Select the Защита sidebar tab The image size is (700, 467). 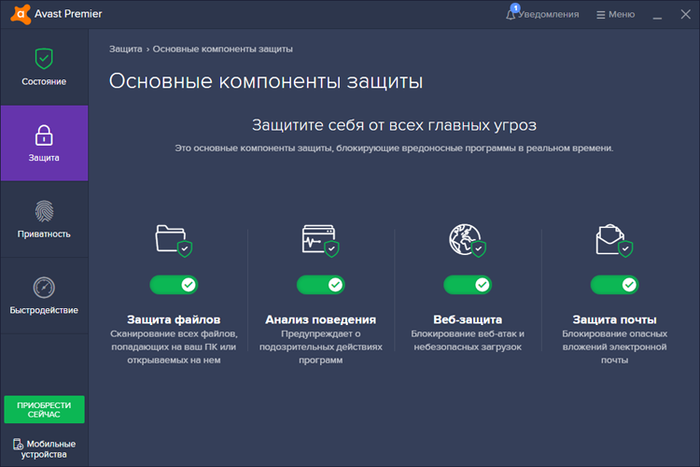[x=44, y=143]
